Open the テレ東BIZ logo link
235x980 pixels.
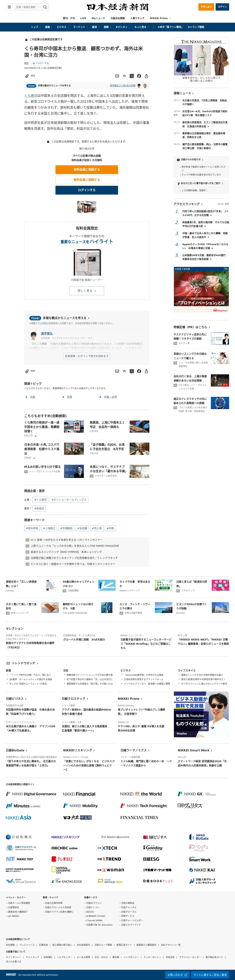click(x=62, y=859)
